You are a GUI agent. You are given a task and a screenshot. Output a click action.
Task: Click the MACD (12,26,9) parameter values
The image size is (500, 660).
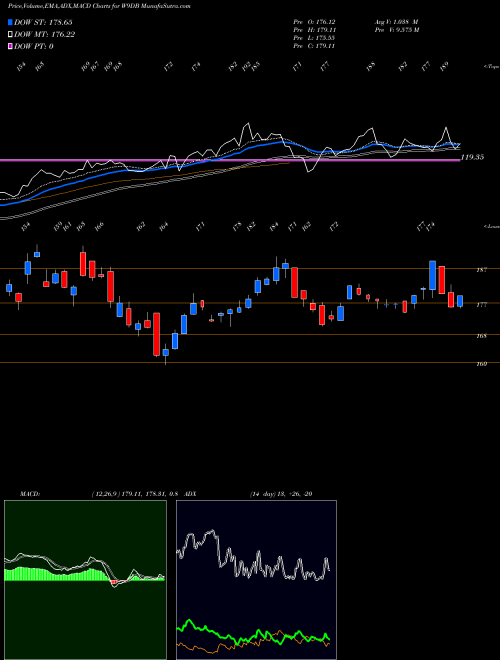point(135,494)
